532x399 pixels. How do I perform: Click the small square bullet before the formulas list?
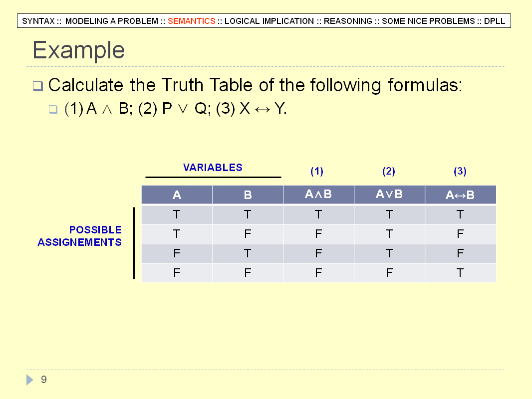[53, 109]
